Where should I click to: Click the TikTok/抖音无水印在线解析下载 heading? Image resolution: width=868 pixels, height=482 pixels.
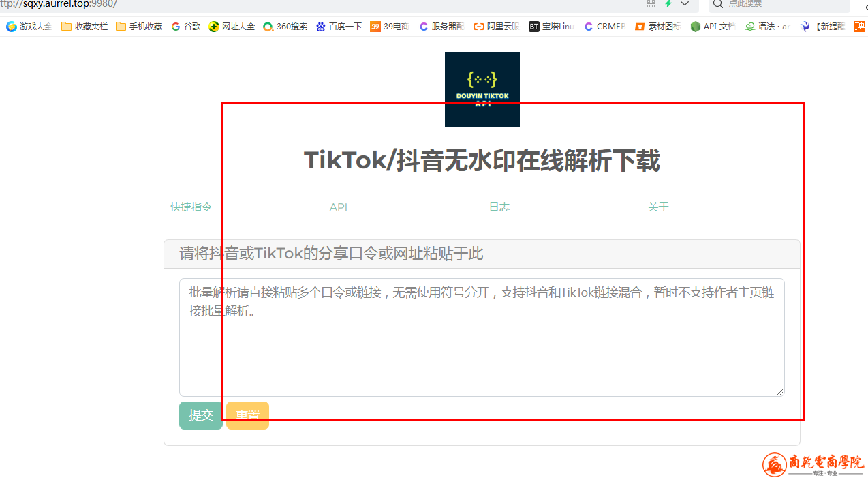(x=482, y=161)
